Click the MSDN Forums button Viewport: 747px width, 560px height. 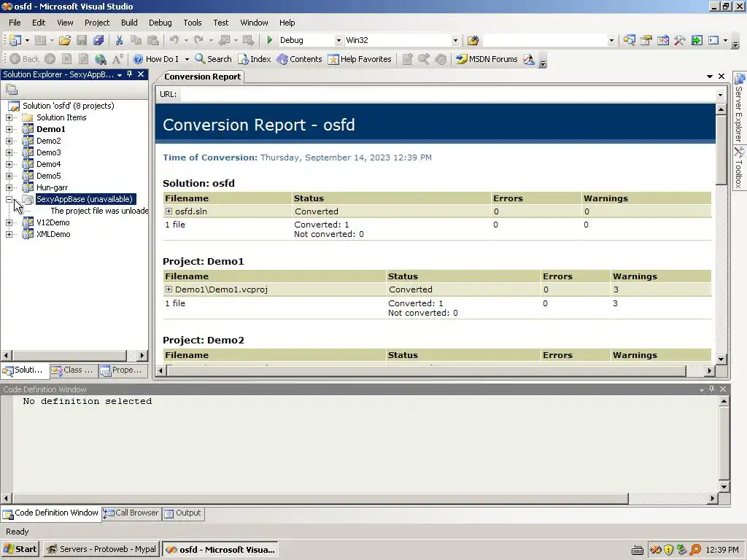[487, 59]
